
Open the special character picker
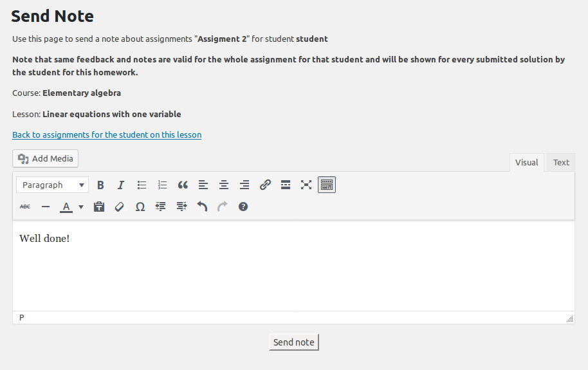point(140,207)
